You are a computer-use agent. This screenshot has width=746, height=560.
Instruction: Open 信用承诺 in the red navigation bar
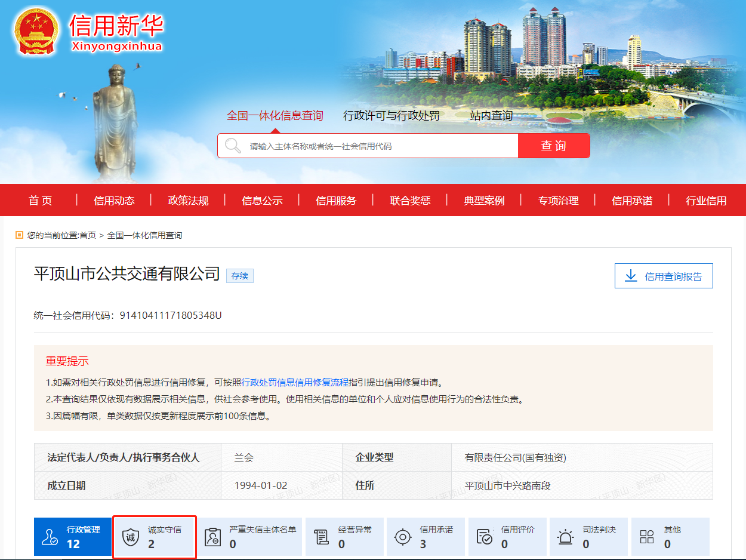(632, 201)
